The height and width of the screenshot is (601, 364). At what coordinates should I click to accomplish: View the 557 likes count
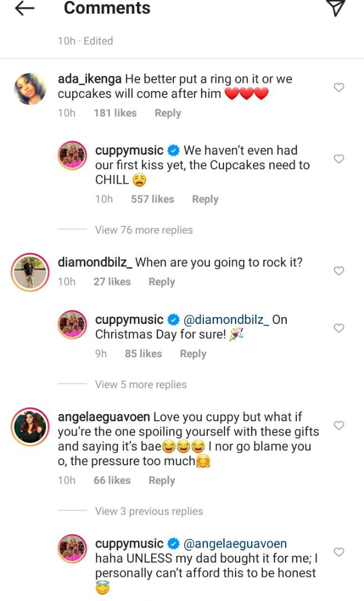tap(152, 199)
